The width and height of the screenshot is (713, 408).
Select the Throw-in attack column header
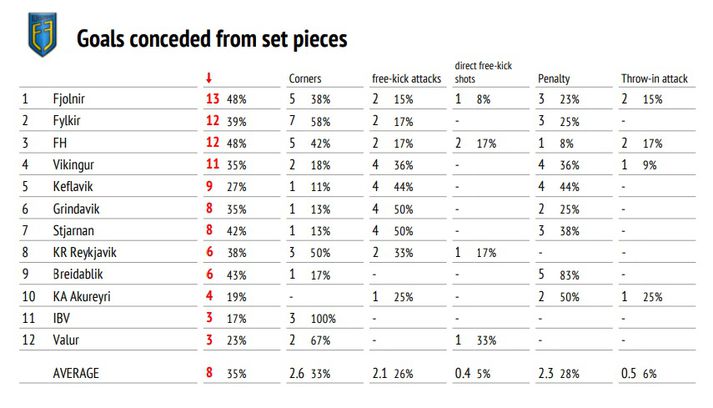point(654,78)
